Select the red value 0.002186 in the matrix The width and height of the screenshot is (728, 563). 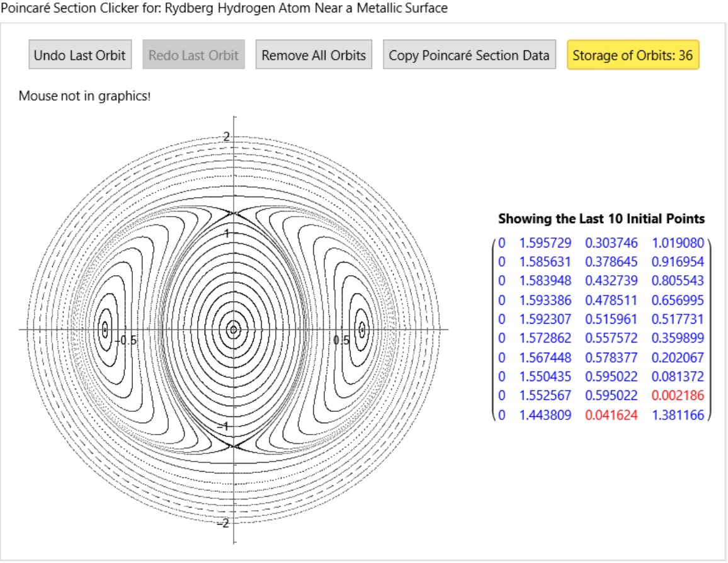[x=677, y=395]
